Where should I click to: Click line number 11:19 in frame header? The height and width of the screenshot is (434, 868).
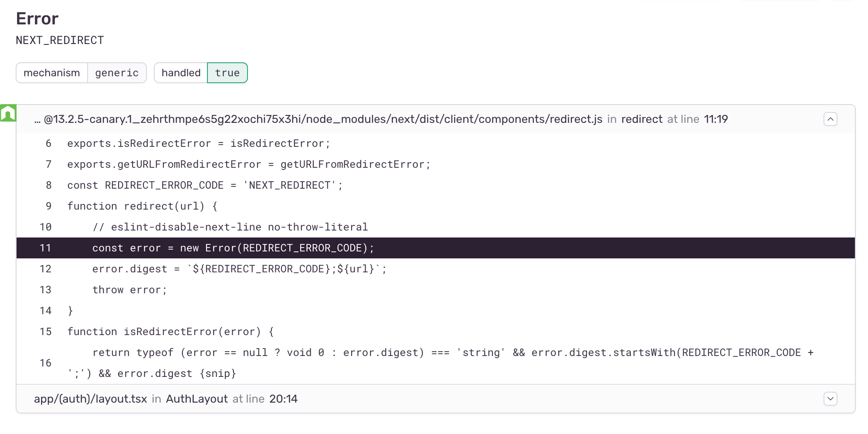click(716, 119)
